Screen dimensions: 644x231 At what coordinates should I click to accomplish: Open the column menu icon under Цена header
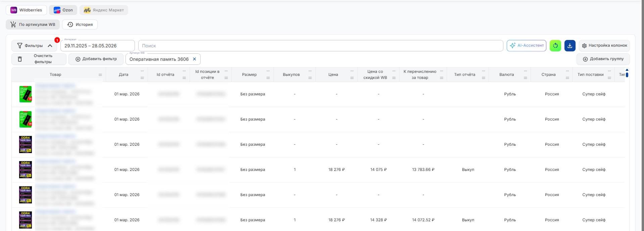click(x=352, y=78)
